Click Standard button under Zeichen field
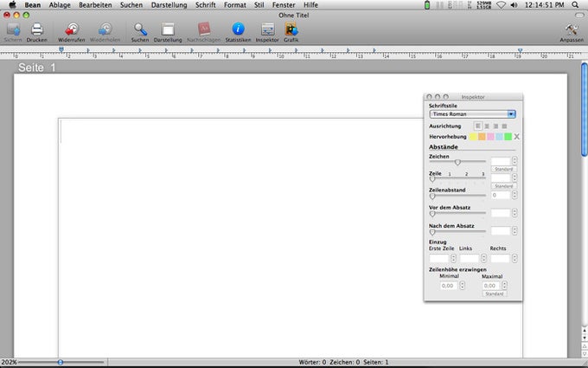 (503, 170)
